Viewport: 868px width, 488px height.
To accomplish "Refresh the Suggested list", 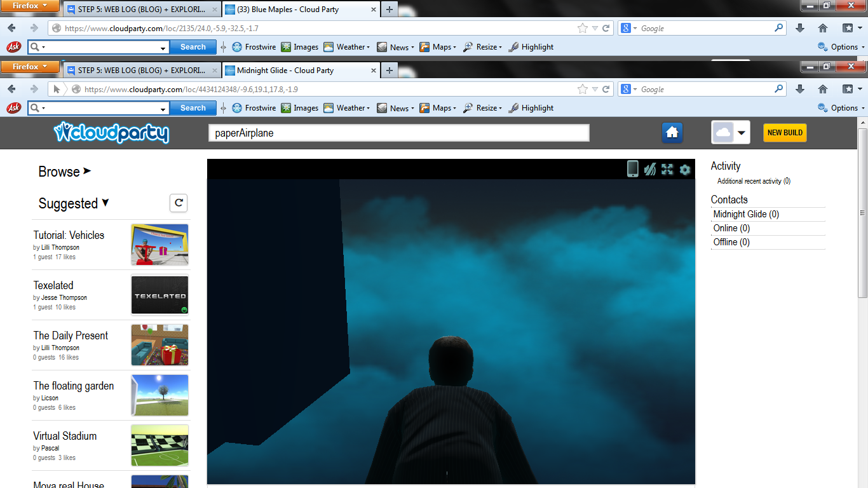I will (179, 203).
